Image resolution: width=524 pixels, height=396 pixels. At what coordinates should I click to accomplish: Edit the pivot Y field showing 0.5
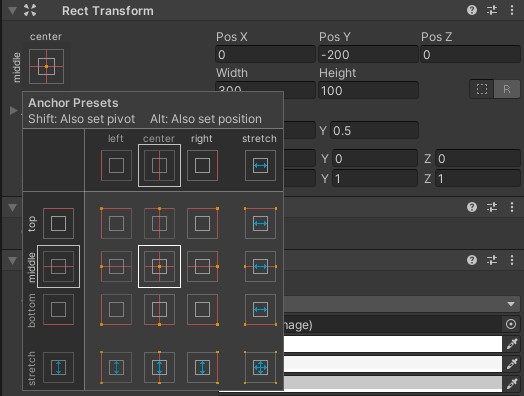click(374, 130)
